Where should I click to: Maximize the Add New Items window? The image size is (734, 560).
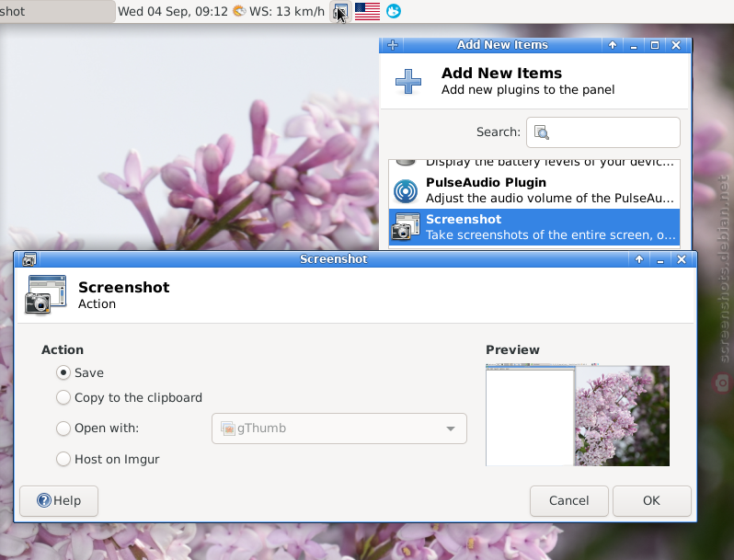(655, 45)
